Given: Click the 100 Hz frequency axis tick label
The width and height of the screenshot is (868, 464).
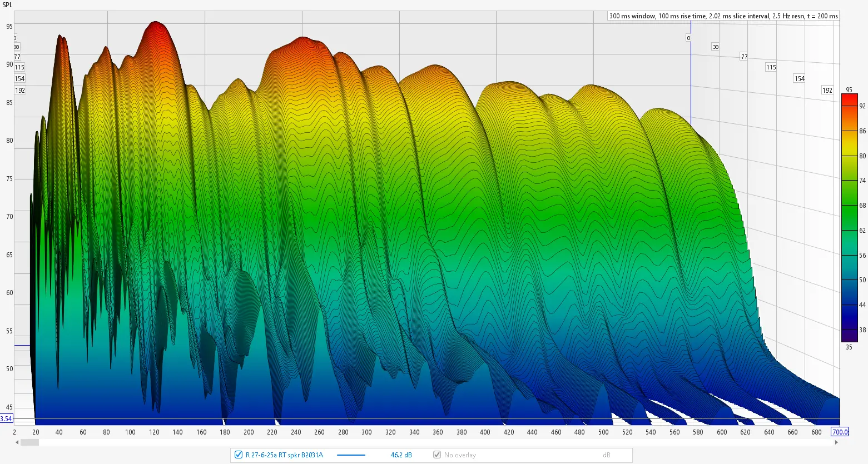Looking at the screenshot, I should (130, 432).
